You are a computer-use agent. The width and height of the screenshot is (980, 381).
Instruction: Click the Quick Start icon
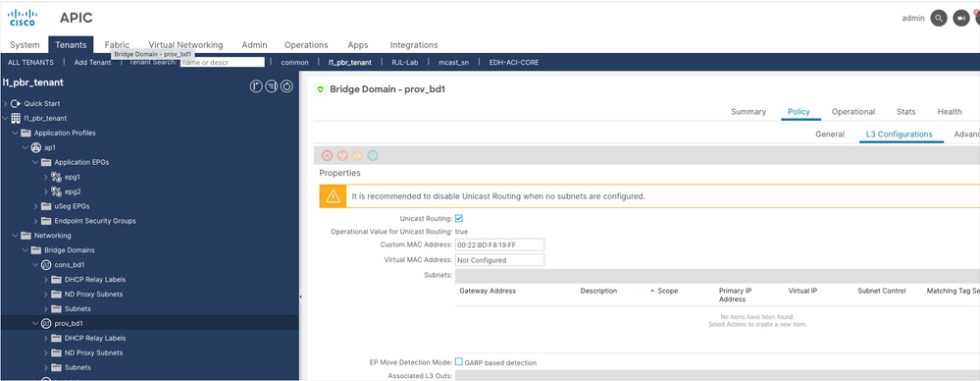coord(16,103)
